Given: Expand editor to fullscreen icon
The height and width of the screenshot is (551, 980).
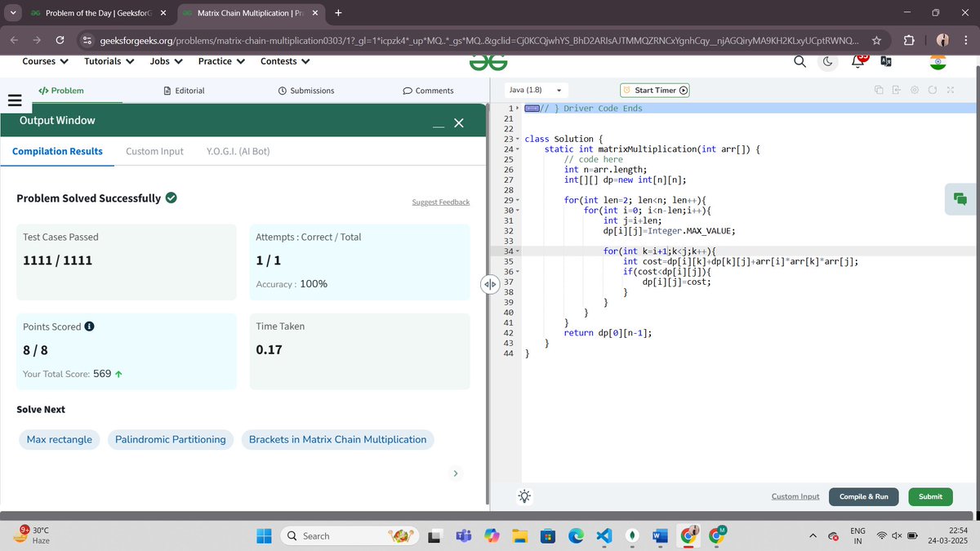Looking at the screenshot, I should [x=951, y=91].
